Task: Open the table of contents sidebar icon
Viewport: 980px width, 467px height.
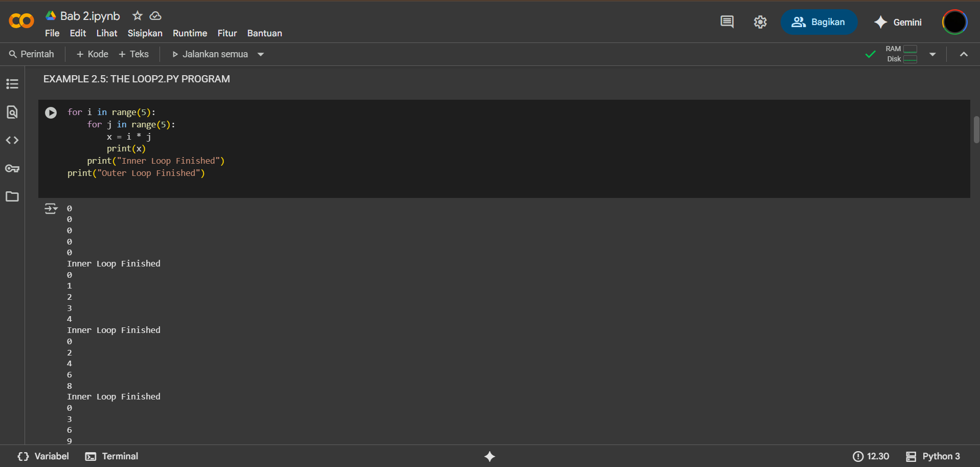Action: 12,84
